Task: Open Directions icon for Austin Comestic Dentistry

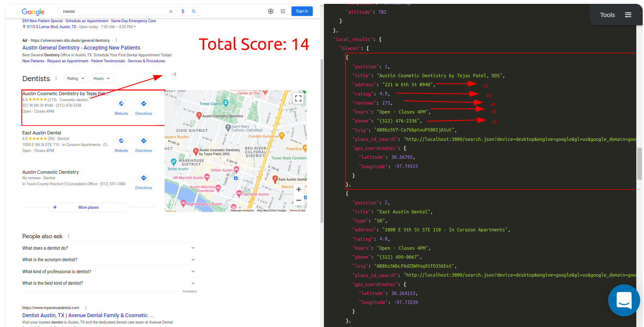Action: coord(144,178)
